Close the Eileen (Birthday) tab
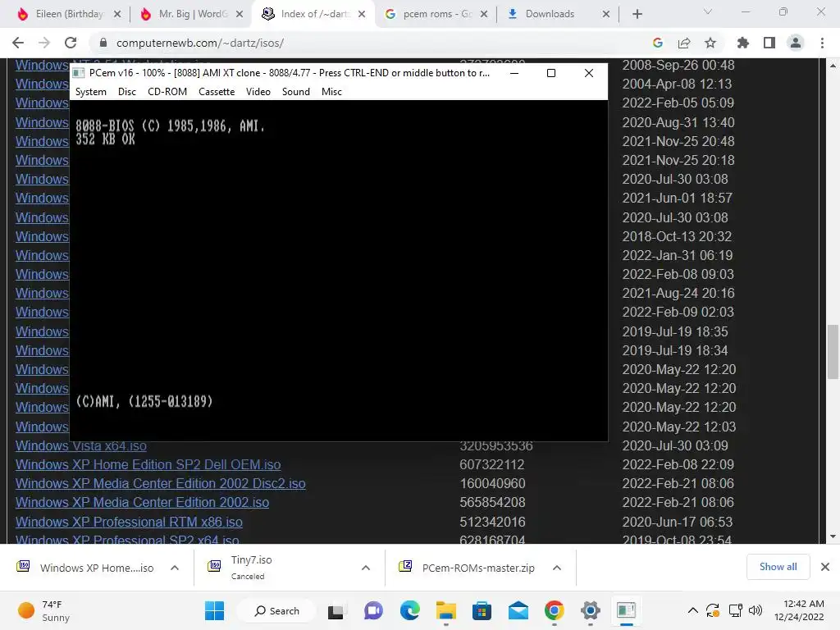The height and width of the screenshot is (630, 840). coord(117,14)
